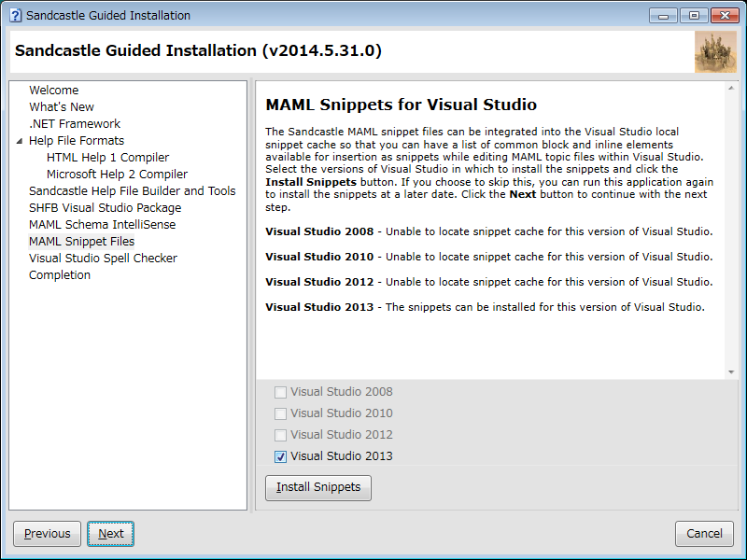The image size is (747, 560).
Task: Click the 'Visual Studio 2012' status line text
Action: [489, 283]
